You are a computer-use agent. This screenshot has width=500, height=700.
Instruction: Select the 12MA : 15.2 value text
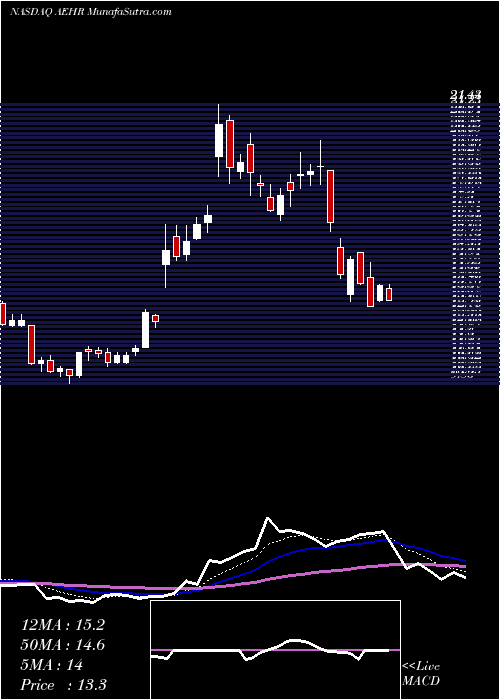click(62, 625)
